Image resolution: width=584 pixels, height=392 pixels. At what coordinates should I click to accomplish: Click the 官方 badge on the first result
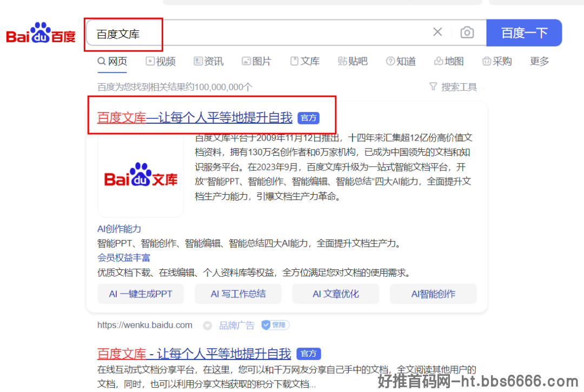[308, 118]
